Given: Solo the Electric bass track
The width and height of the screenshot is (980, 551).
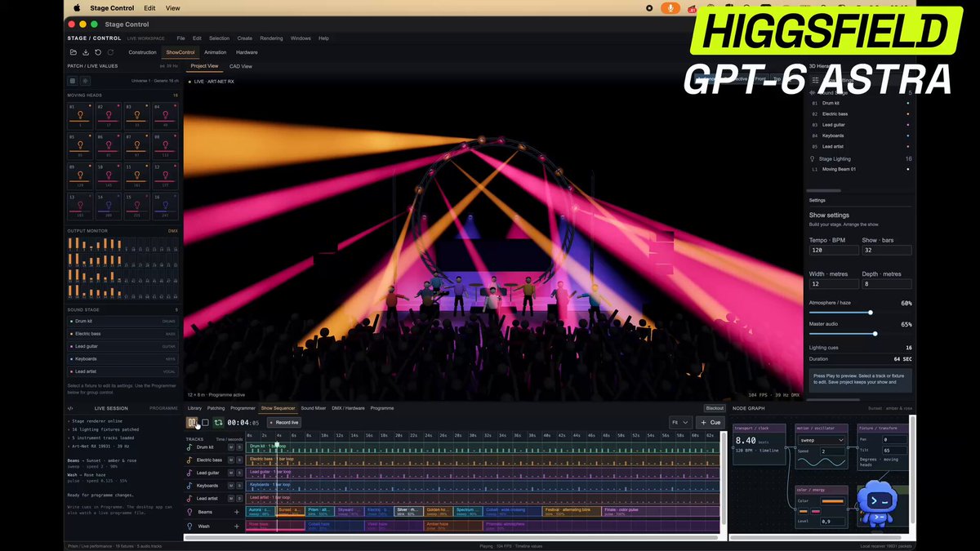Looking at the screenshot, I should point(239,460).
